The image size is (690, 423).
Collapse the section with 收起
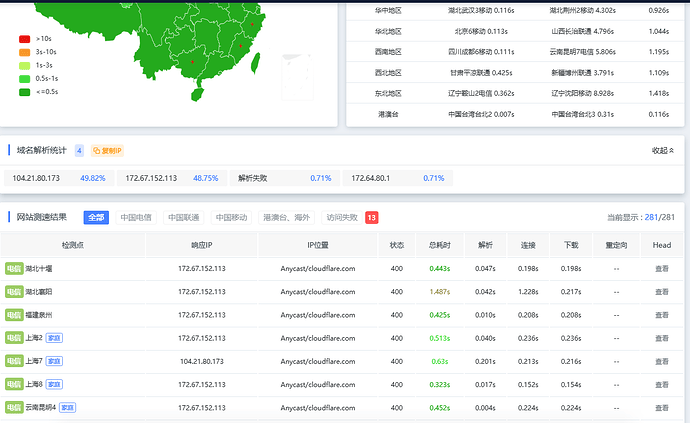[663, 151]
